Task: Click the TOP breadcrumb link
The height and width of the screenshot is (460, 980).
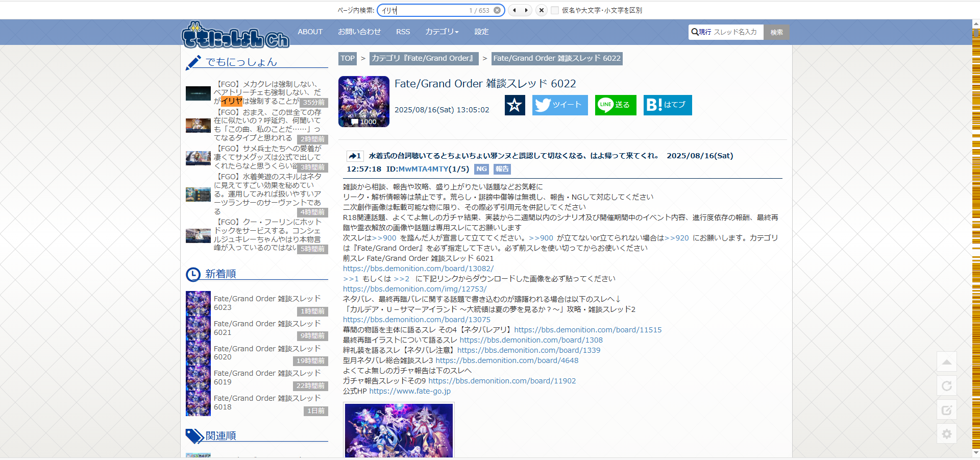Action: [348, 58]
